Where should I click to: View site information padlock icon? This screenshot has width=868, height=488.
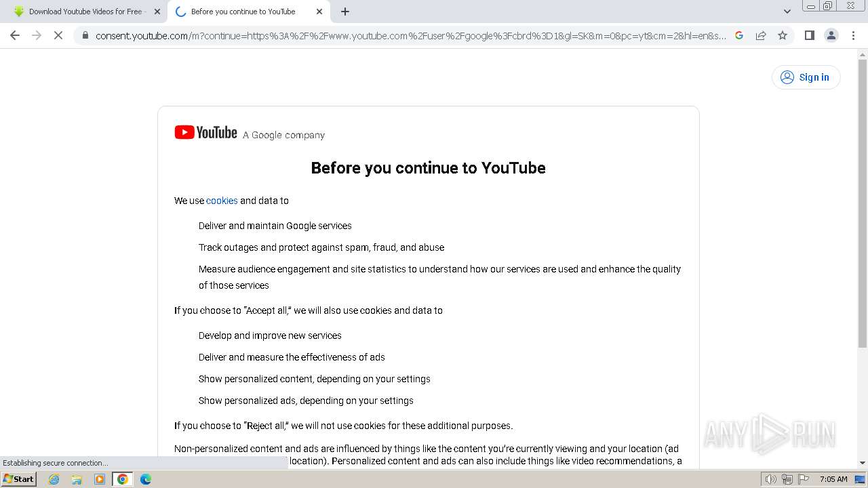[85, 35]
